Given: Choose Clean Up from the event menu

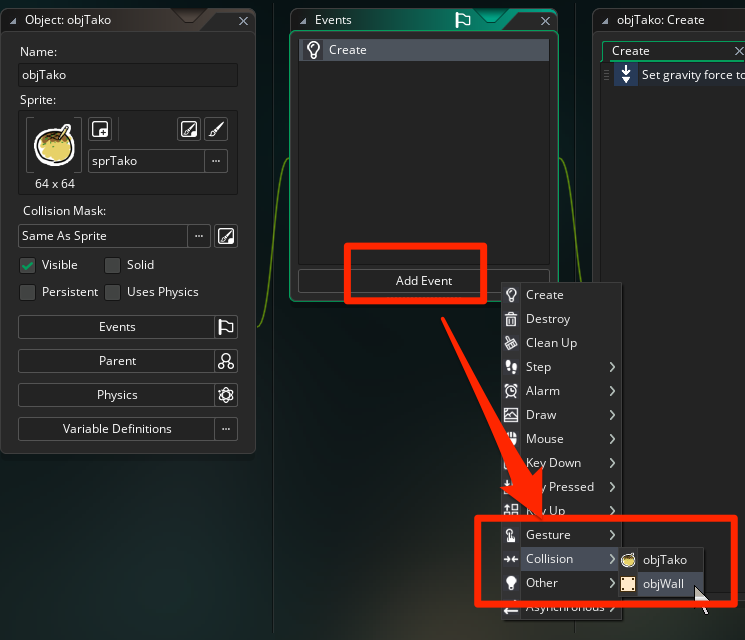Looking at the screenshot, I should click(561, 343).
